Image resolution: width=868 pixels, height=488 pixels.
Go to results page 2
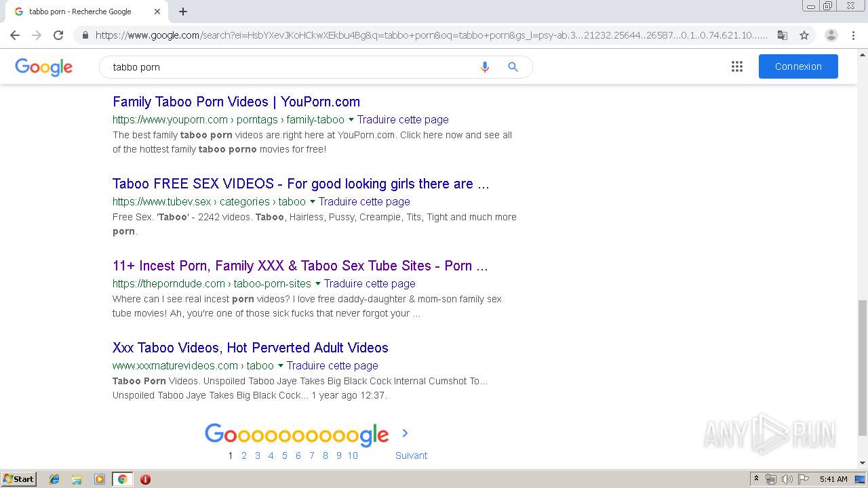pyautogui.click(x=244, y=455)
